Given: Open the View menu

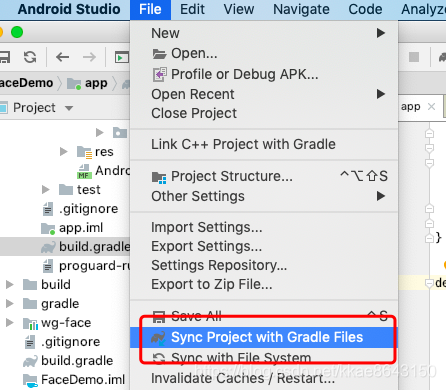Looking at the screenshot, I should point(239,9).
